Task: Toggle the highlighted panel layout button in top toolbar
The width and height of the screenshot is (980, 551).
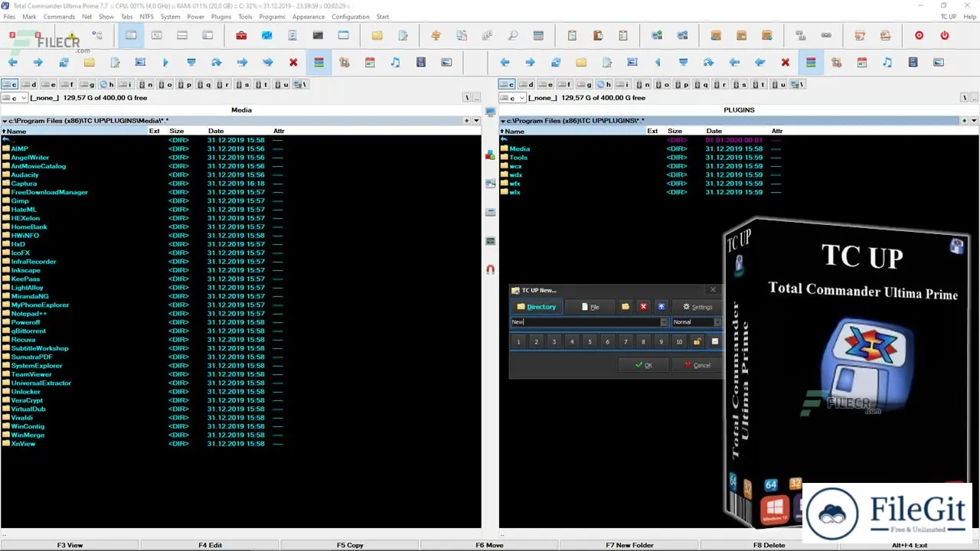Action: [131, 35]
